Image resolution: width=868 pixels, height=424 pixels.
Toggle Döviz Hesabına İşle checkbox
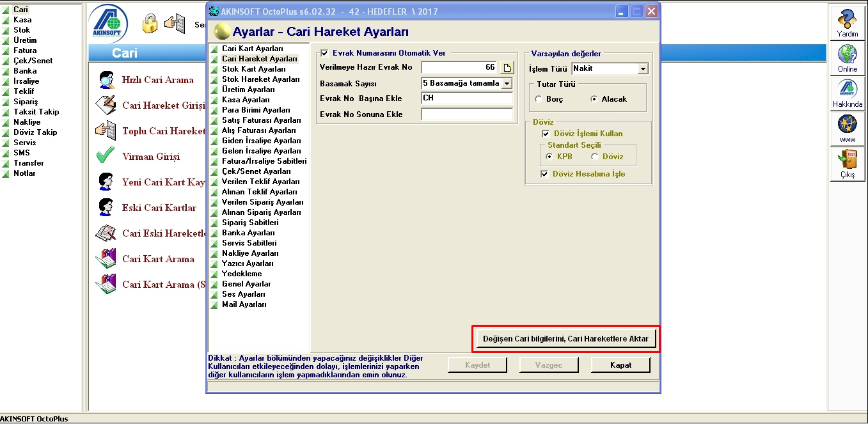pos(546,174)
